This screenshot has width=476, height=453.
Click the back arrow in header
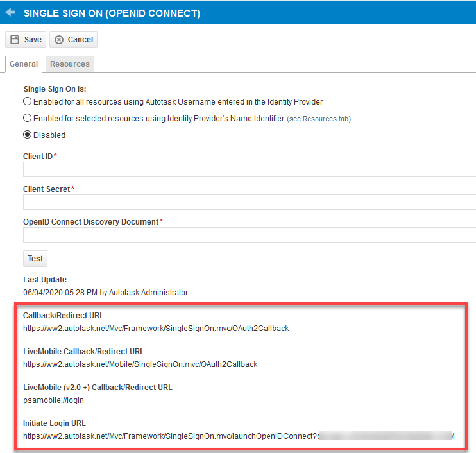(10, 12)
